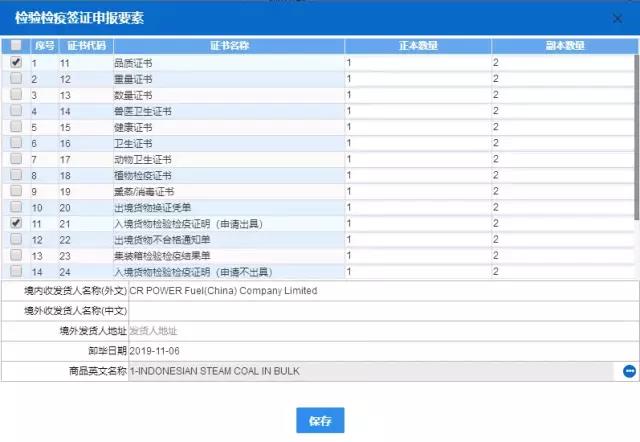This screenshot has width=640, height=442.
Task: Check the 重量证书 row checkbox
Action: [x=16, y=78]
